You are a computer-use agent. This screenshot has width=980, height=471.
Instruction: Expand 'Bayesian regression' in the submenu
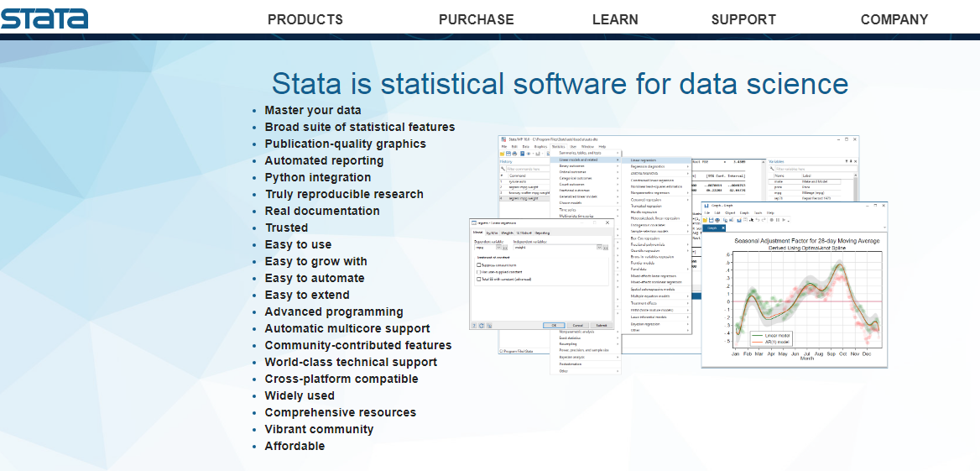pyautogui.click(x=657, y=323)
